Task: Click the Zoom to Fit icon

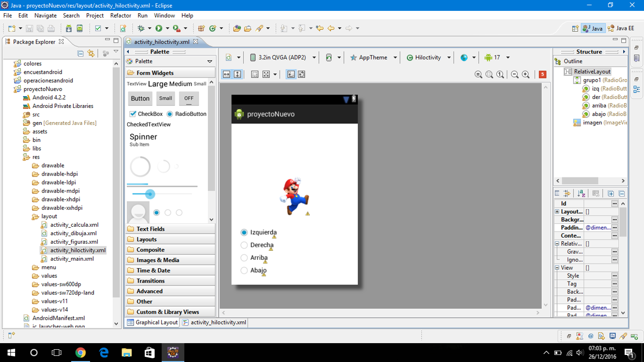Action: (489, 74)
